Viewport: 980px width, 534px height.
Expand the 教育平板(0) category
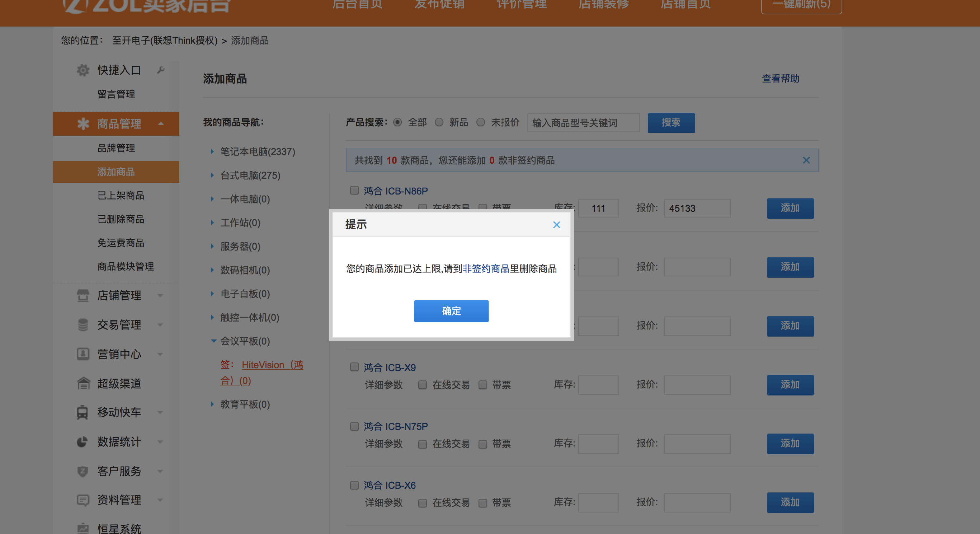click(x=212, y=404)
